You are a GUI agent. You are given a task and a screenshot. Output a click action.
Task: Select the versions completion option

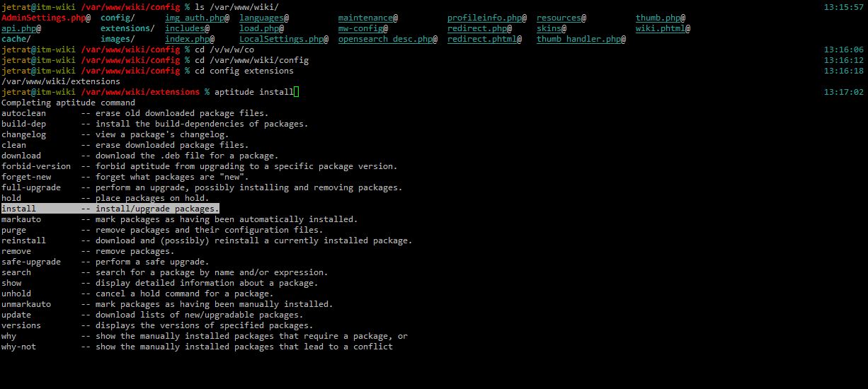(21, 325)
